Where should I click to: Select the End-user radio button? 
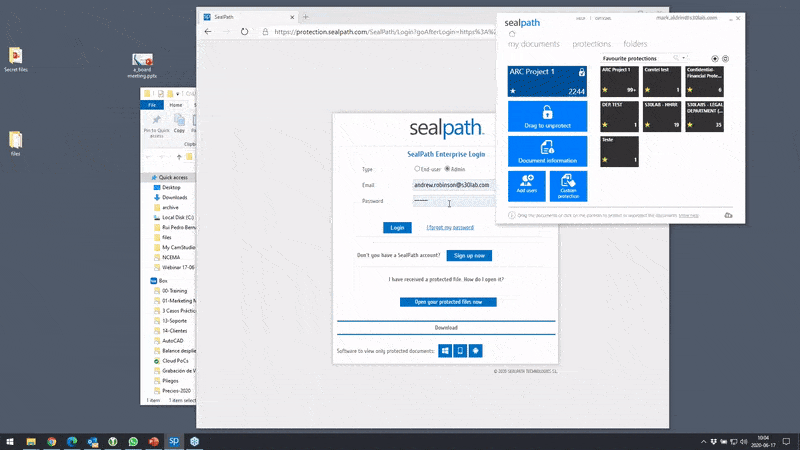click(417, 169)
